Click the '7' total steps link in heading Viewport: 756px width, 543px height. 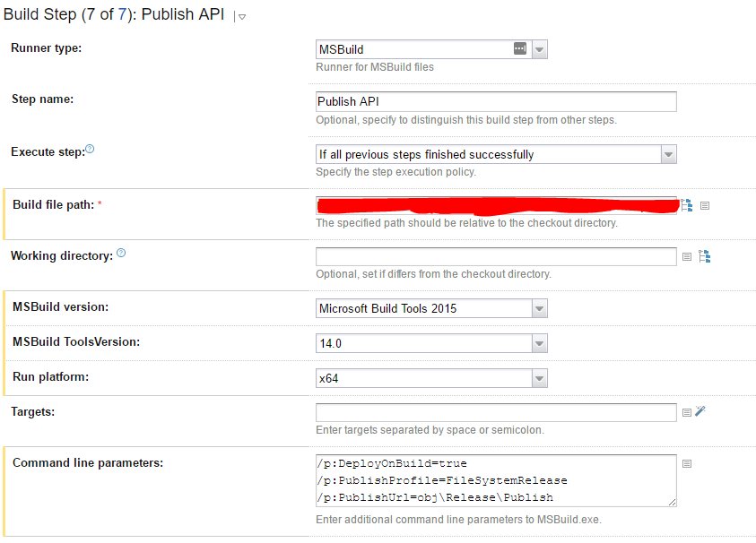[x=122, y=14]
